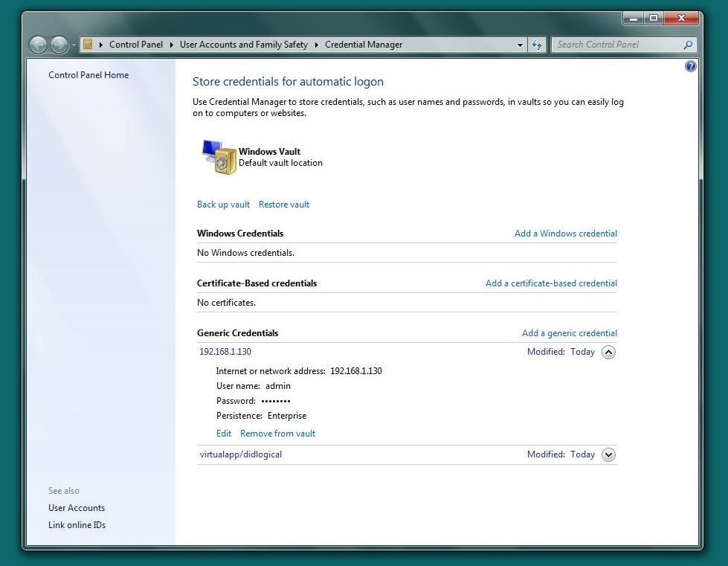
Task: Go back with the Back arrow button
Action: [38, 45]
